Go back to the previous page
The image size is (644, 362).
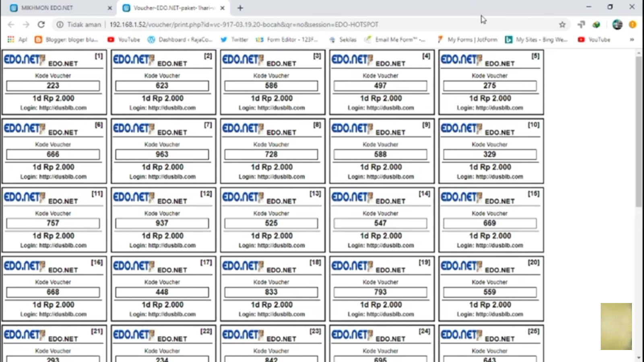(11, 25)
